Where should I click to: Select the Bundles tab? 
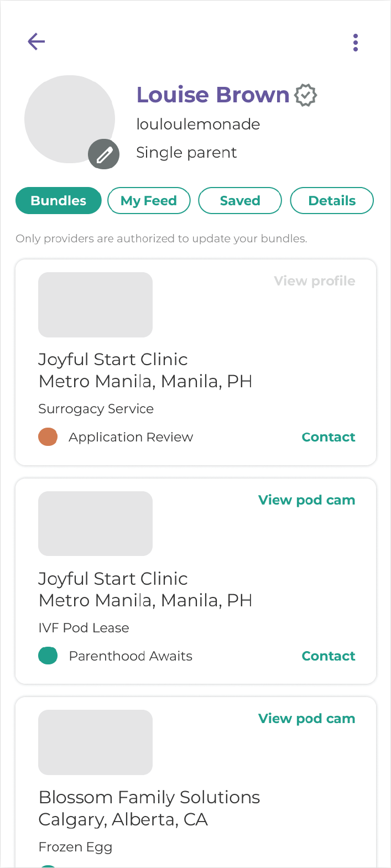click(x=59, y=201)
